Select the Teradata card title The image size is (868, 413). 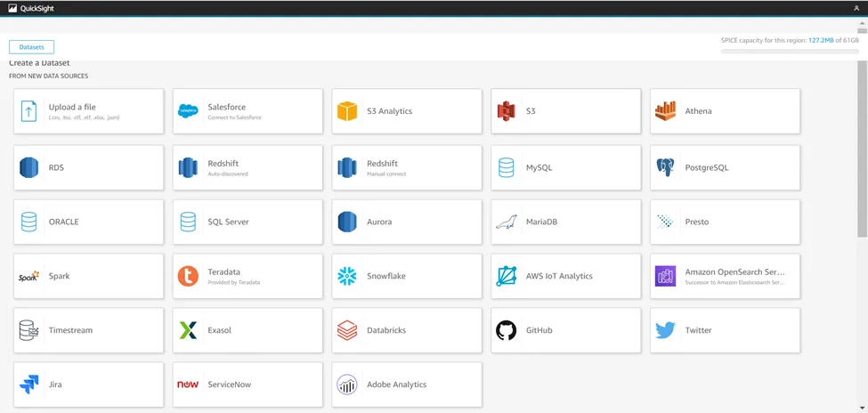tap(224, 271)
